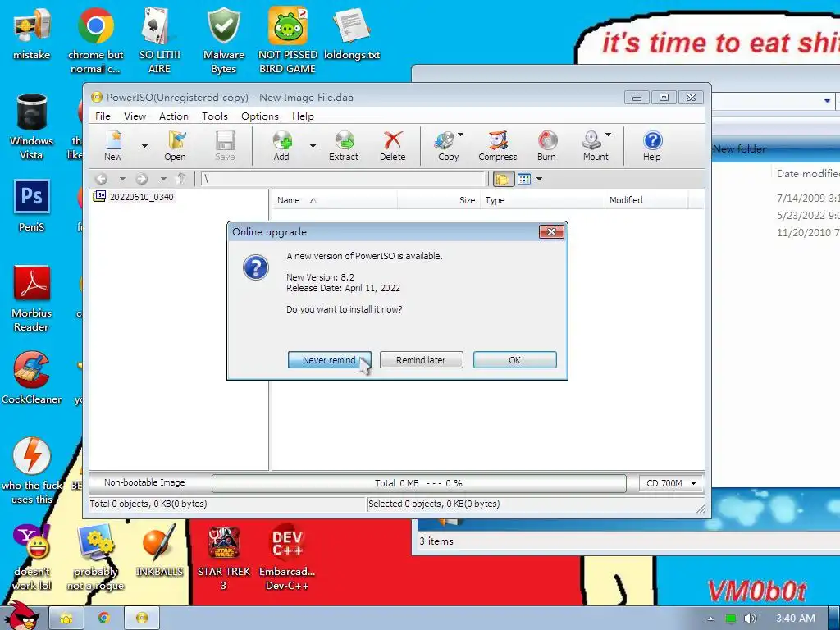This screenshot has height=630, width=840.
Task: Expand the view mode dropdown arrow
Action: click(x=540, y=179)
